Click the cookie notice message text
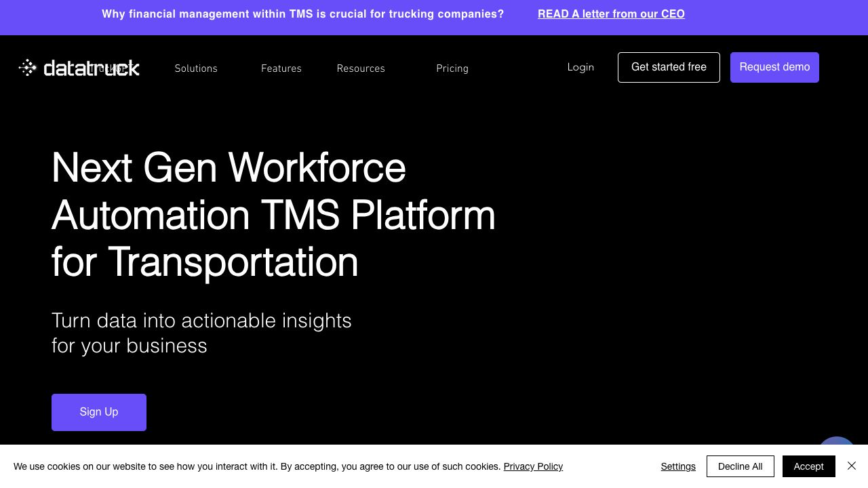868x488 pixels. tap(256, 466)
